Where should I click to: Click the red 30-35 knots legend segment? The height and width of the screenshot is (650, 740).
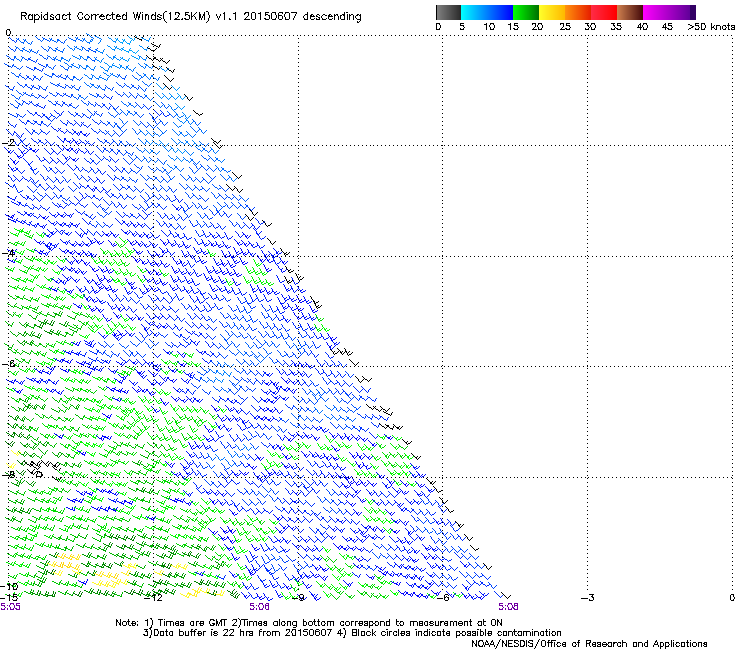pos(604,12)
